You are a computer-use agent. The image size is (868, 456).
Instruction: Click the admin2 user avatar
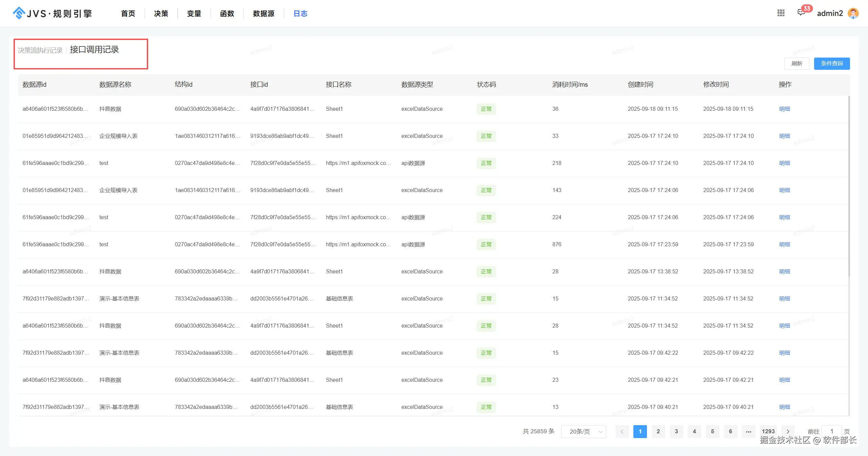click(853, 13)
